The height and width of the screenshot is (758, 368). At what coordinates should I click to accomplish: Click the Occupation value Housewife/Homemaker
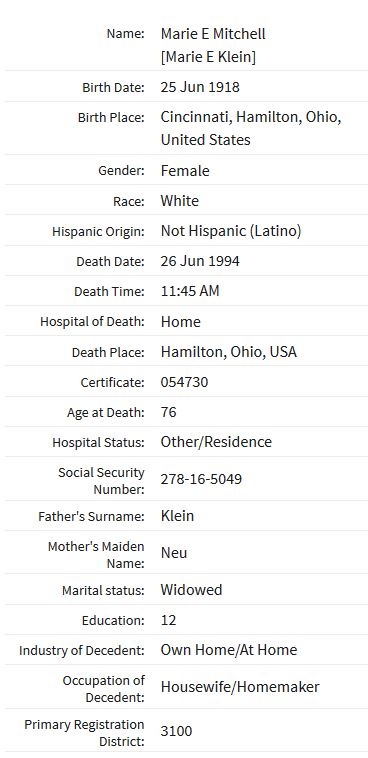pos(240,687)
